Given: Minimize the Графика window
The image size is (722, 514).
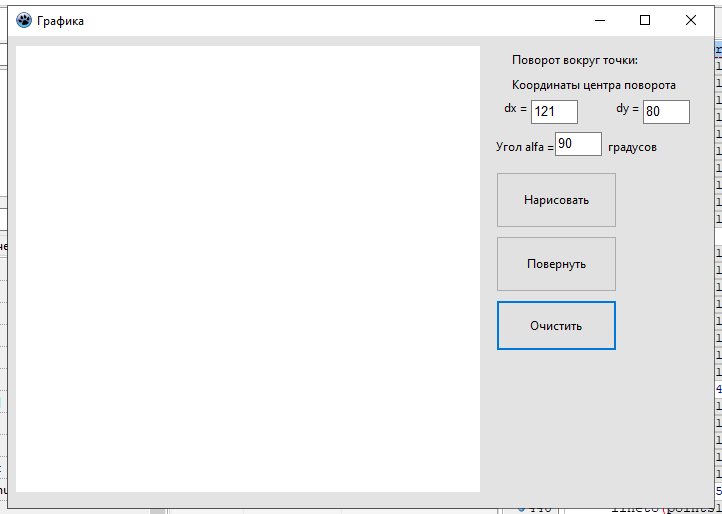Looking at the screenshot, I should tap(600, 20).
